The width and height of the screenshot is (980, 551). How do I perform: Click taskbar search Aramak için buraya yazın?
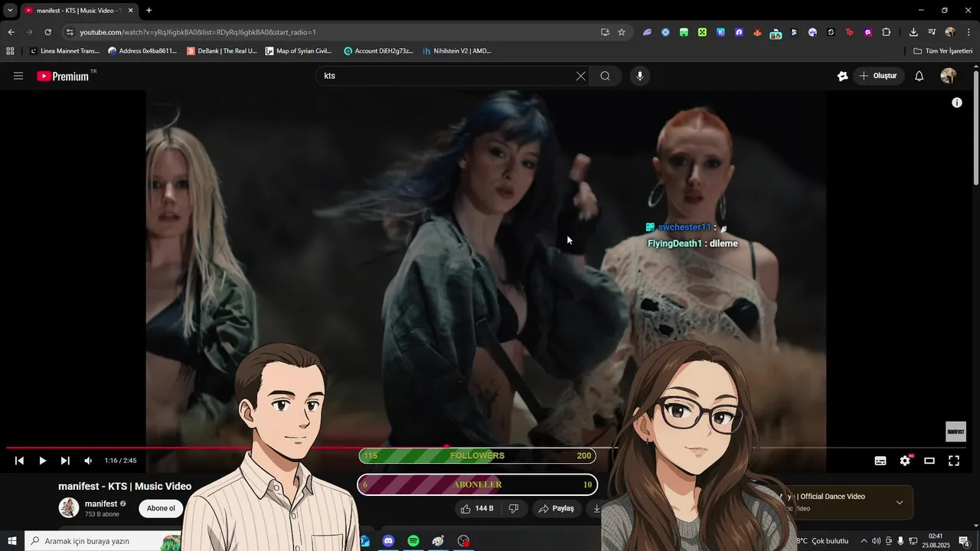103,541
